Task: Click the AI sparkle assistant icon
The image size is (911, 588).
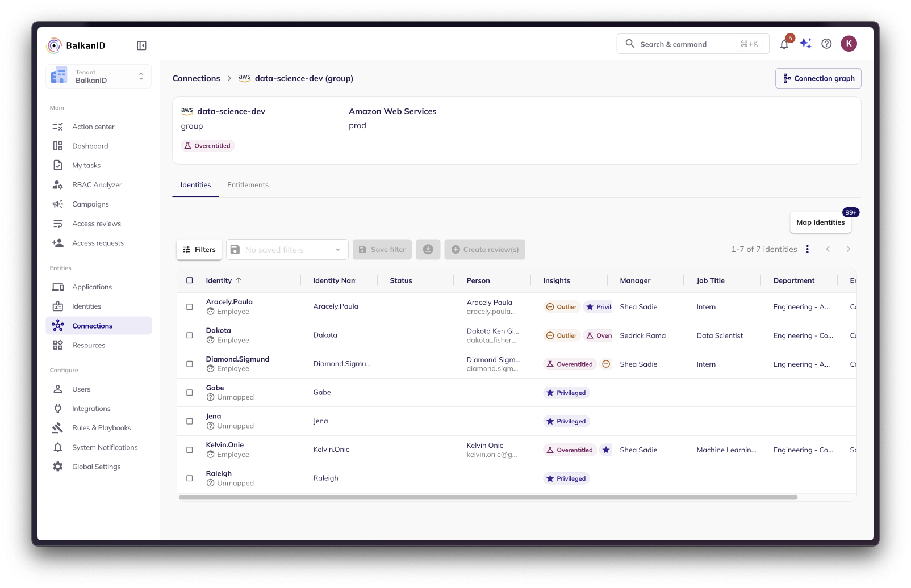Action: coord(805,44)
